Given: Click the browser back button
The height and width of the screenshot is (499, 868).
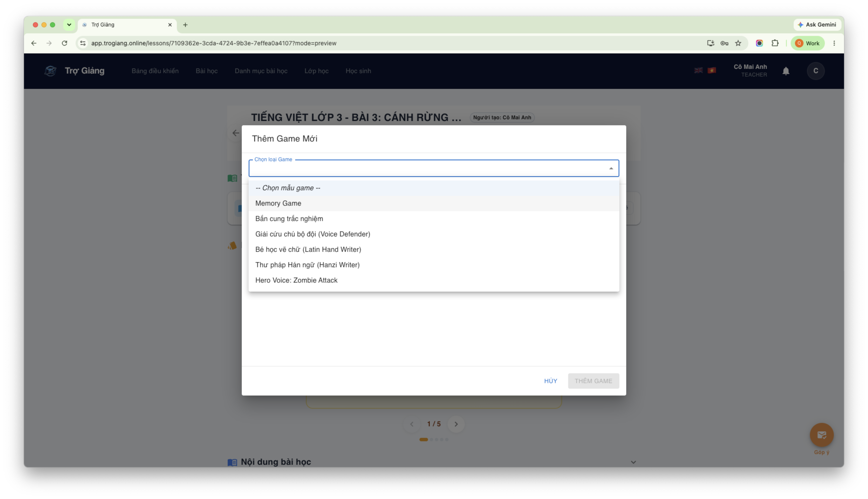Looking at the screenshot, I should pos(34,43).
